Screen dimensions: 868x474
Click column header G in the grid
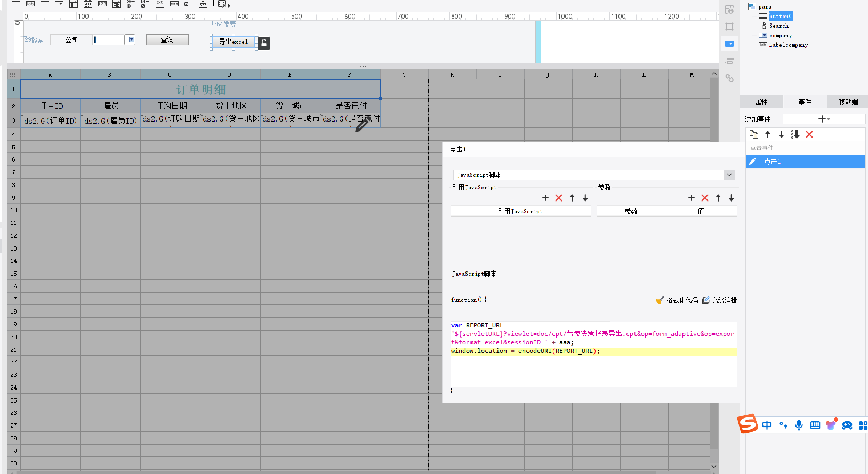[404, 75]
